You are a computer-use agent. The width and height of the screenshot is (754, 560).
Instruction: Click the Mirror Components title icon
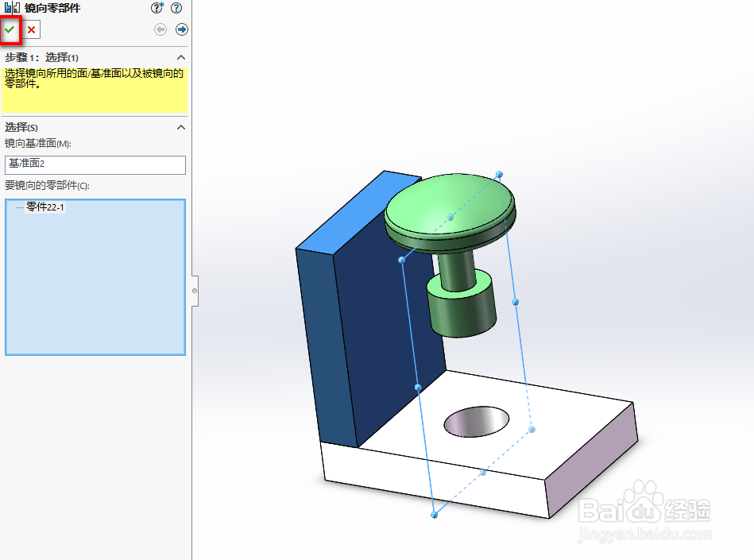(13, 8)
